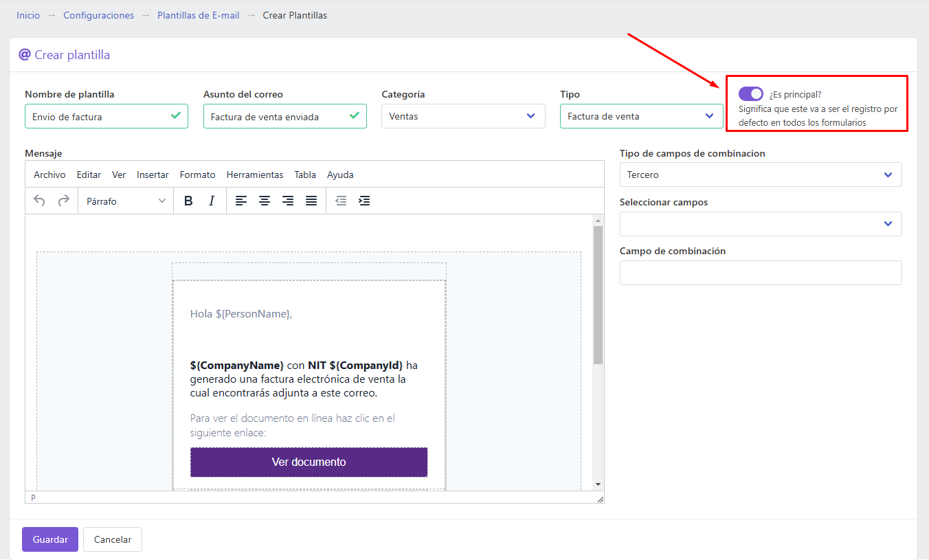
Task: Open the Insertar menu
Action: coord(153,175)
